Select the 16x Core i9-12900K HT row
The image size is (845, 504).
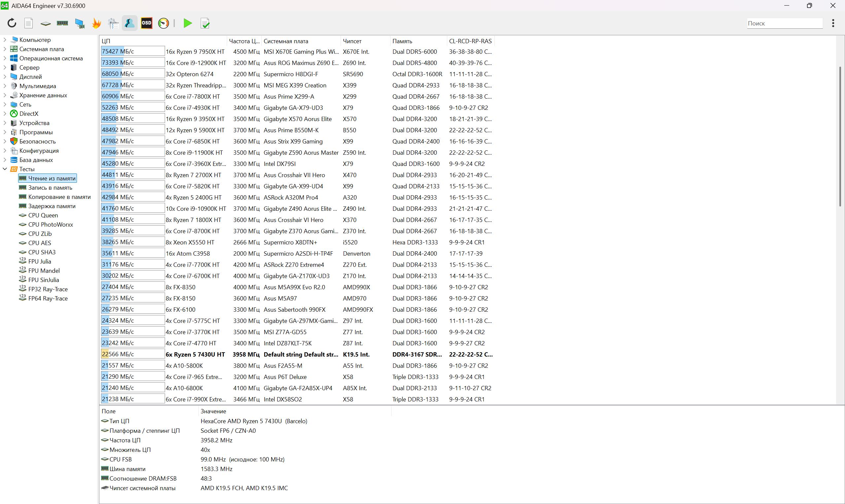[297, 63]
